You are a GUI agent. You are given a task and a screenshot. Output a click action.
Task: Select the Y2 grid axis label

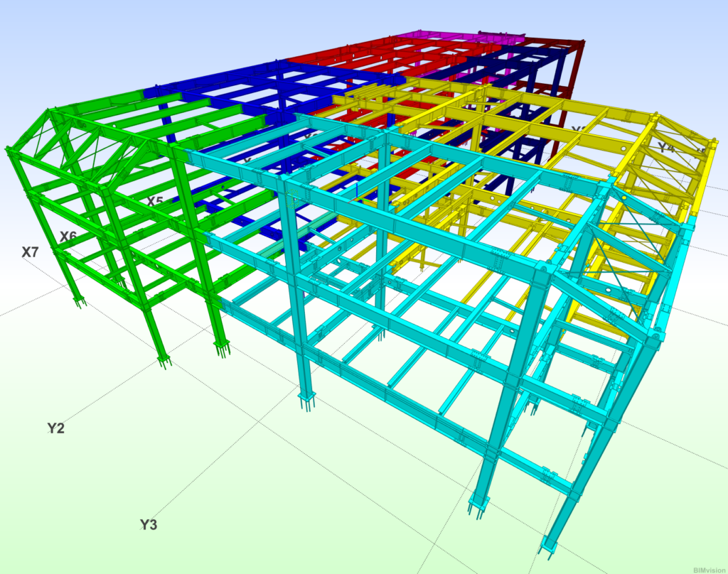[x=56, y=428]
